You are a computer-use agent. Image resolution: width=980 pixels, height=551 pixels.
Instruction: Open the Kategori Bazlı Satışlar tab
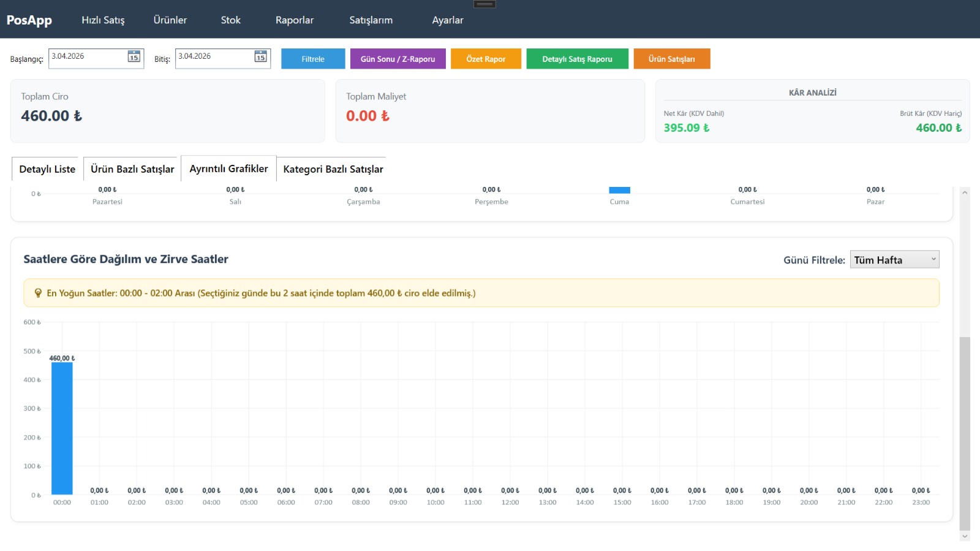pyautogui.click(x=333, y=169)
